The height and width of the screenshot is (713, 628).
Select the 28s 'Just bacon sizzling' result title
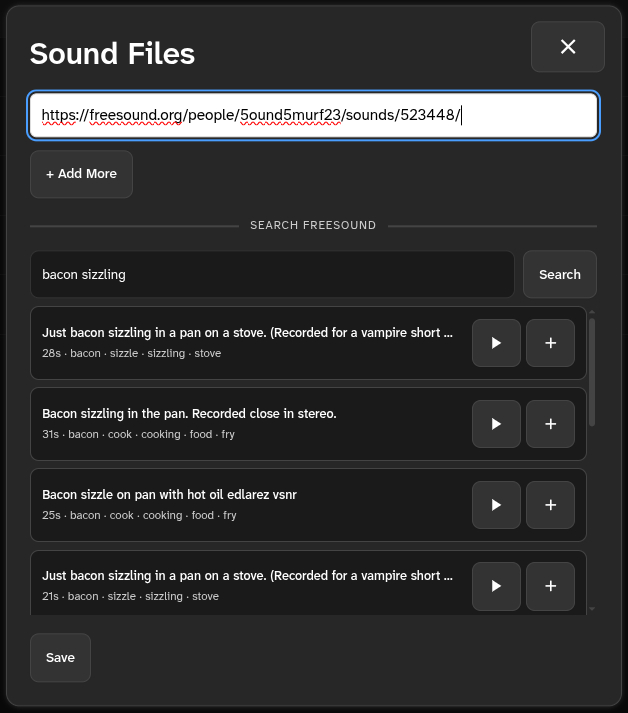tap(247, 332)
